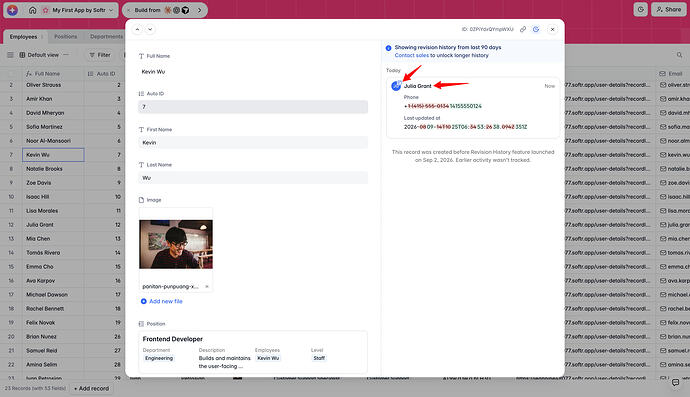Select Tomás Rivera row in table
Image resolution: width=690 pixels, height=397 pixels.
[x=43, y=253]
